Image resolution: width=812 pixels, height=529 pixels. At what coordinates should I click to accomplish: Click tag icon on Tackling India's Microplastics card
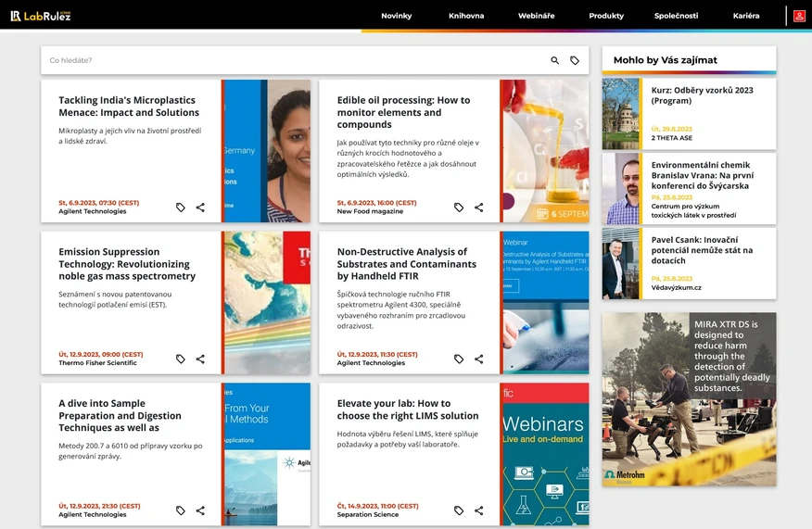[x=180, y=208]
